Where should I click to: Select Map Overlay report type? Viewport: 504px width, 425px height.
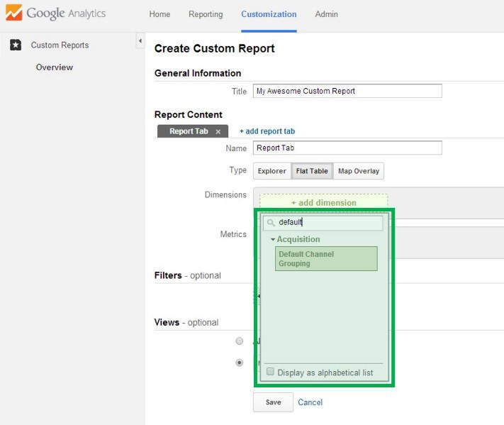359,171
